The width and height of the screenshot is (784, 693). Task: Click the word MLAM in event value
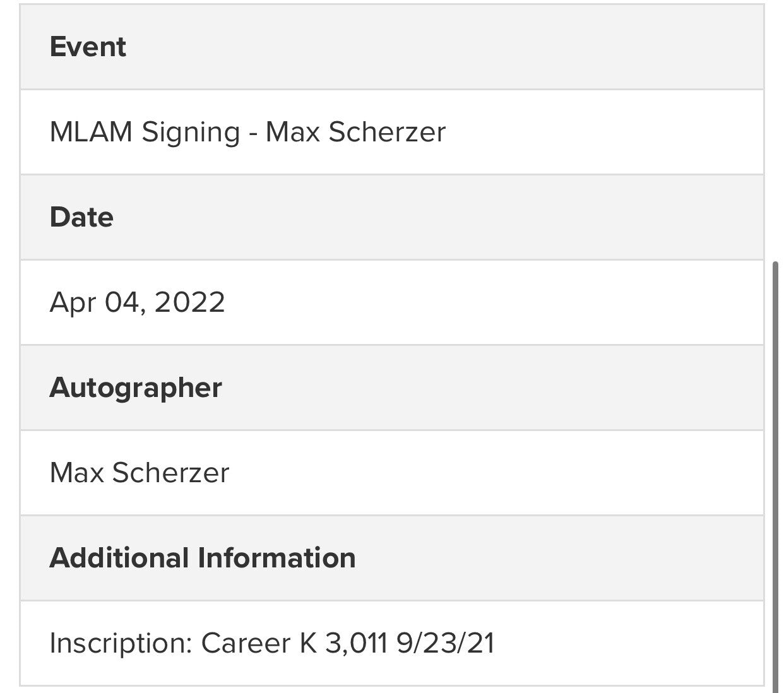pos(90,133)
